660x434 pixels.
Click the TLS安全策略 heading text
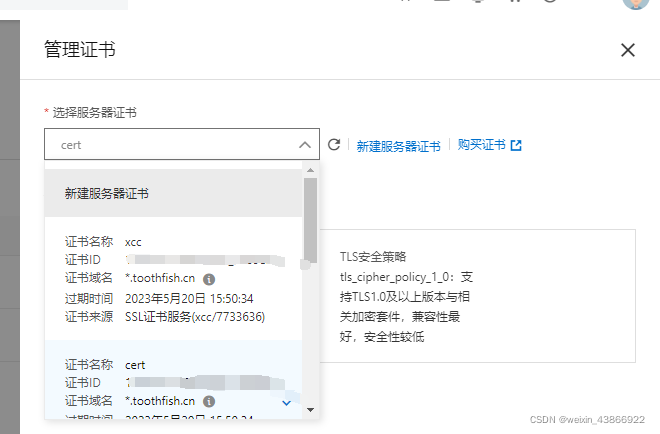click(373, 256)
